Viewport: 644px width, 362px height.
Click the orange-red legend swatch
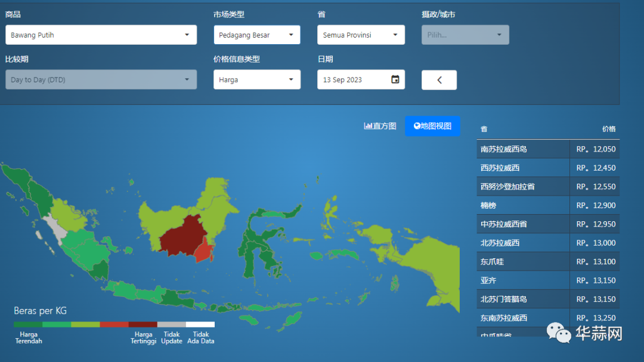point(114,324)
